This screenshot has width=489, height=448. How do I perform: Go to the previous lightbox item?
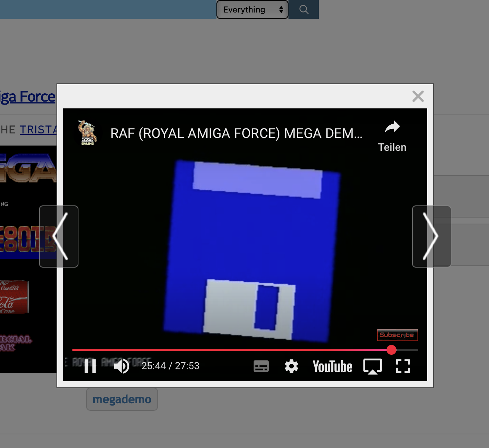(x=59, y=237)
